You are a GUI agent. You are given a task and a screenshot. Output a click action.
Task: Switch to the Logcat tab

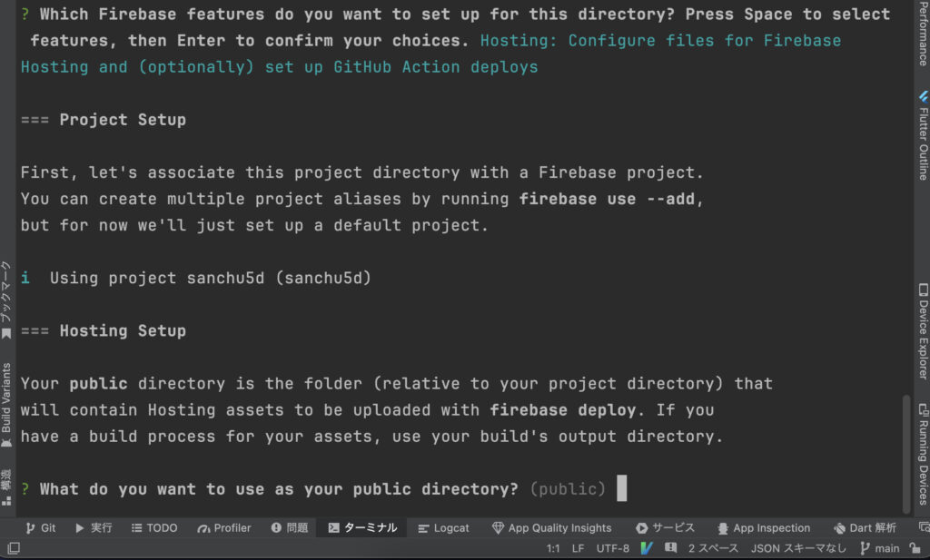(x=443, y=527)
